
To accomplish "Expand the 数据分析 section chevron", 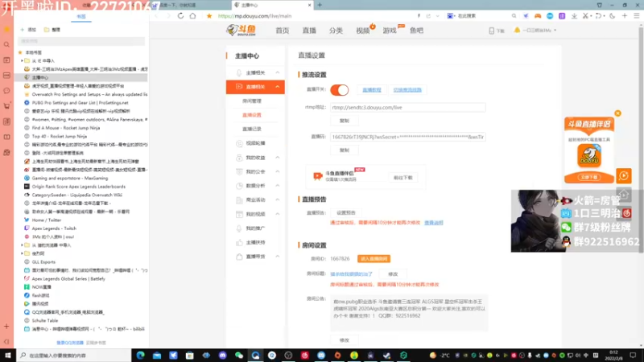I will point(278,186).
